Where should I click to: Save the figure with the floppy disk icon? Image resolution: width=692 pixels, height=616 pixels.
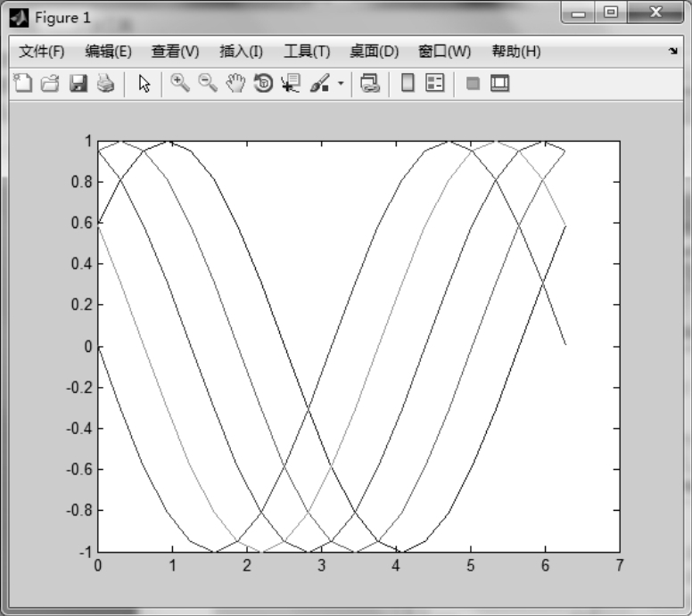[78, 84]
